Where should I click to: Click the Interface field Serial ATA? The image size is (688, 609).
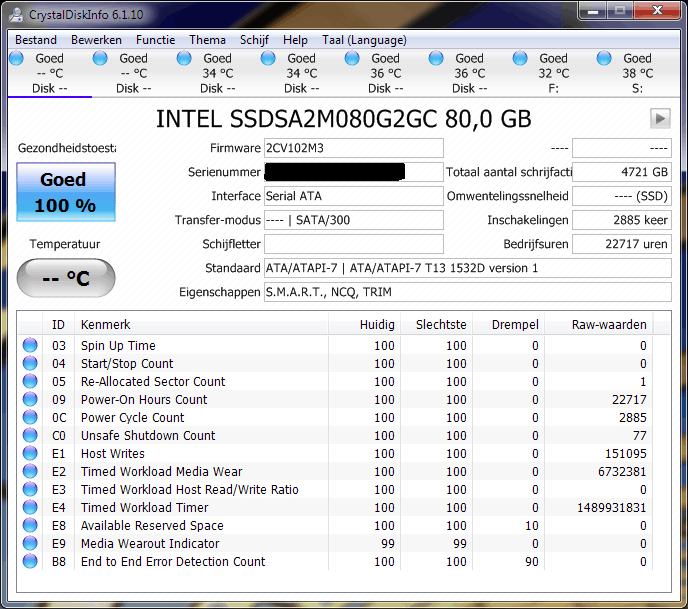[x=353, y=196]
